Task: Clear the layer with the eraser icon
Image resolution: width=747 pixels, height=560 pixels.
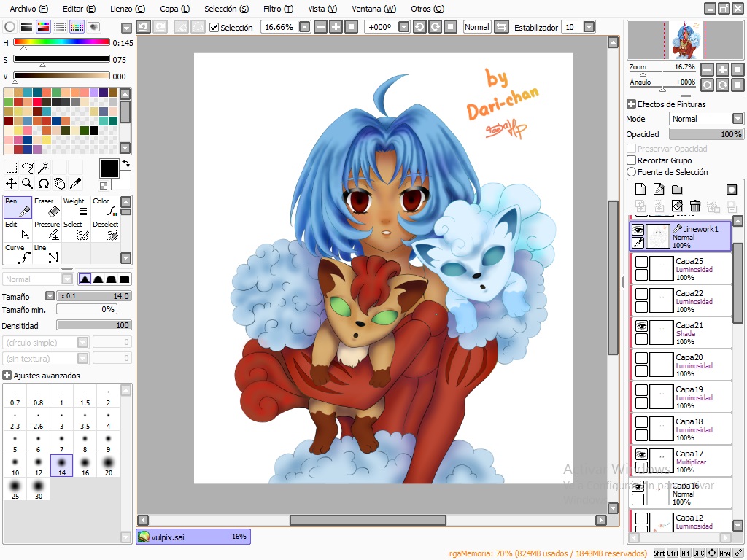Action: pyautogui.click(x=677, y=206)
